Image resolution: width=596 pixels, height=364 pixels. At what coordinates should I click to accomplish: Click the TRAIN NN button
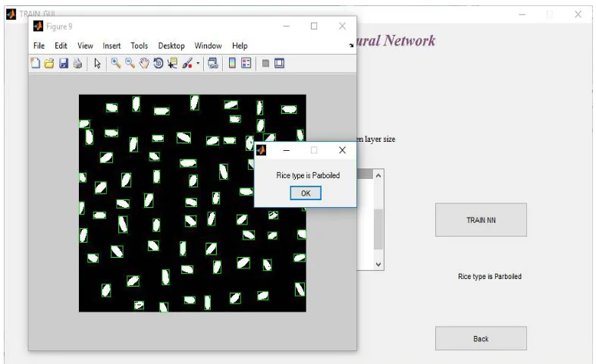[481, 220]
